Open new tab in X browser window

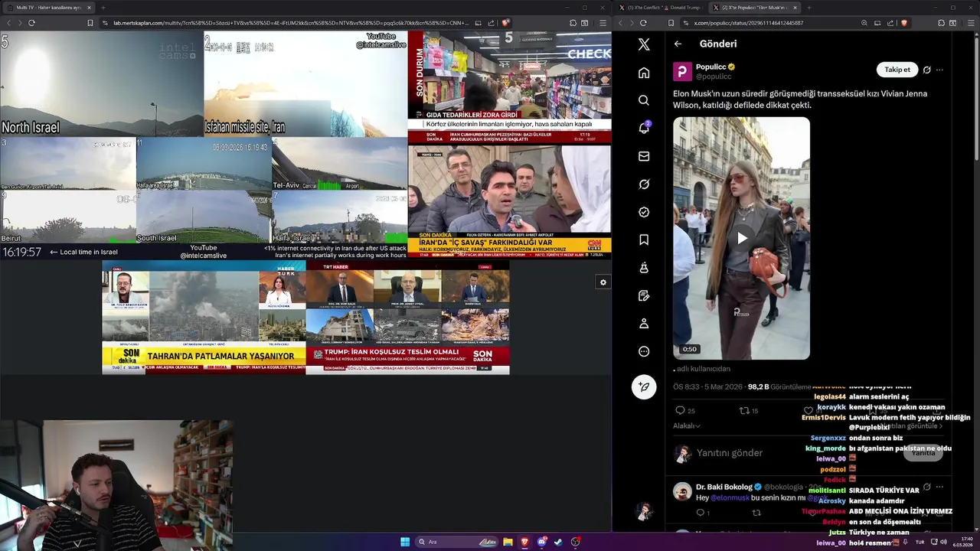(809, 8)
